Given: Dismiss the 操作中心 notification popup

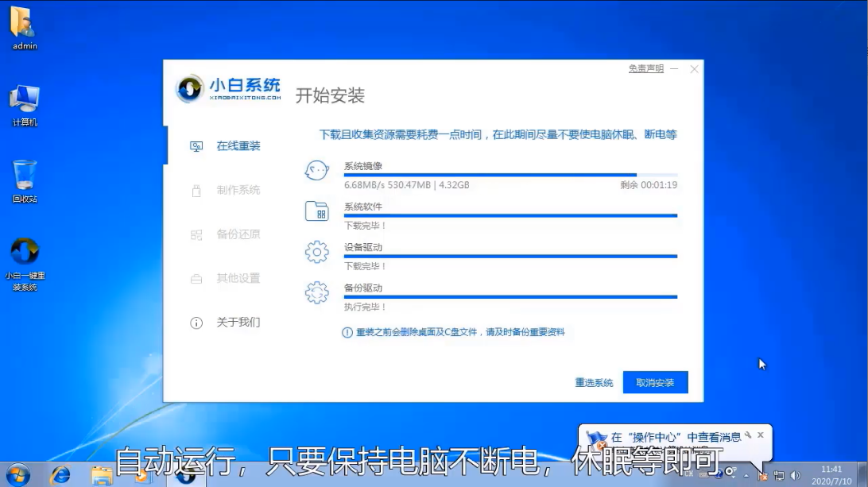Looking at the screenshot, I should click(x=759, y=435).
